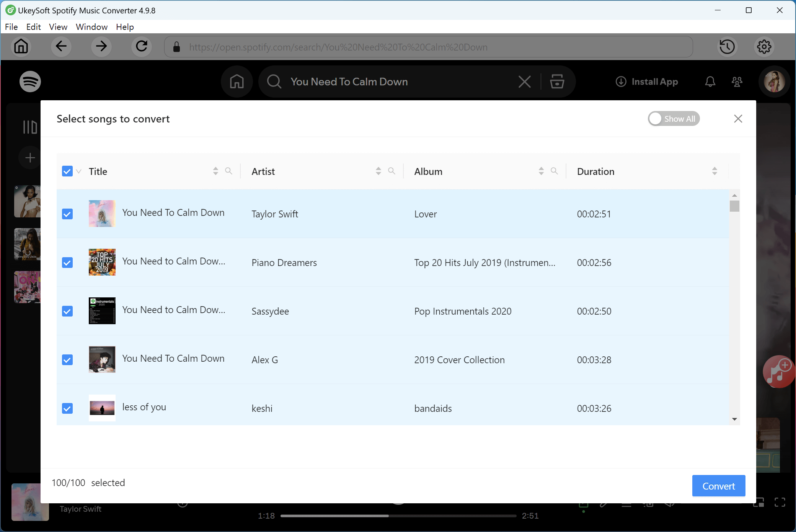This screenshot has height=532, width=796.
Task: Sort songs by the Duration column arrows
Action: [714, 171]
